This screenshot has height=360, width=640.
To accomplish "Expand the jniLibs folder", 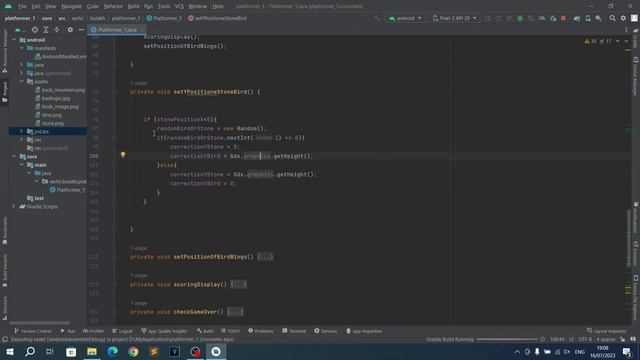I will (22, 131).
